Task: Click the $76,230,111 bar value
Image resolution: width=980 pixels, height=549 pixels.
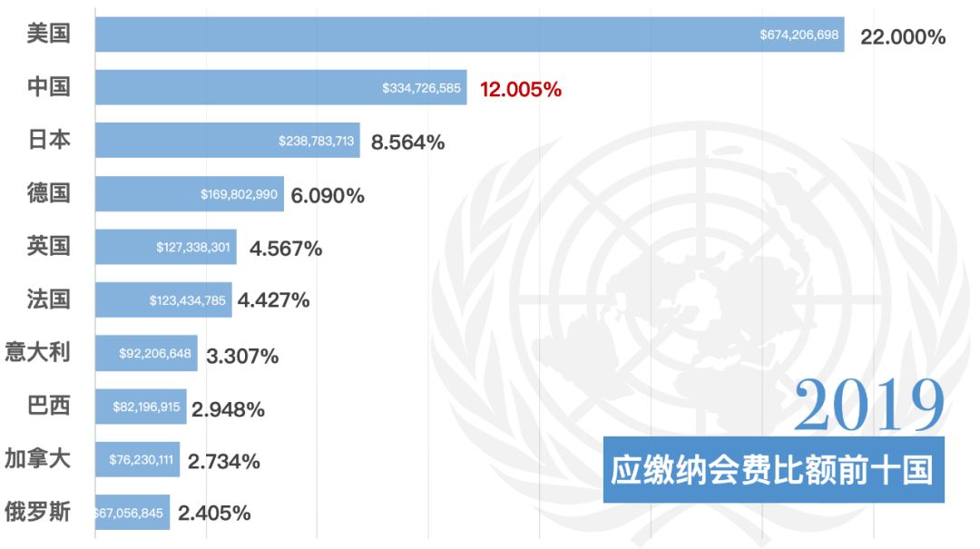Action: pos(141,460)
